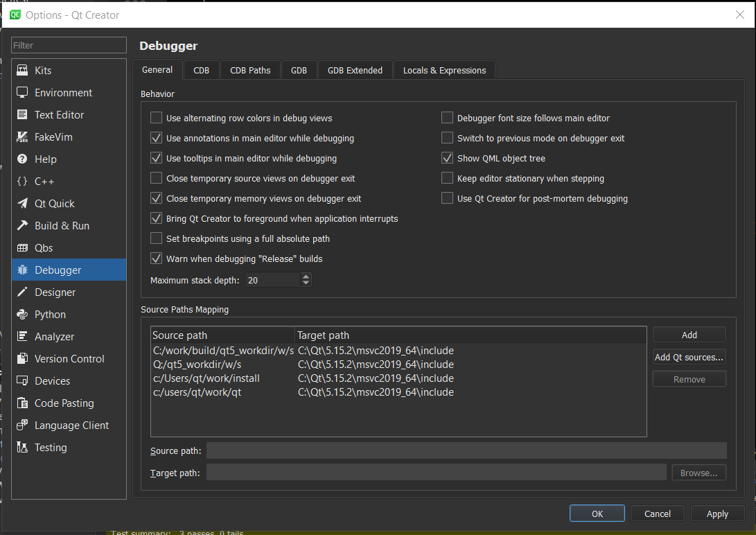Image resolution: width=756 pixels, height=535 pixels.
Task: Open the Kits settings icon
Action: click(x=22, y=71)
